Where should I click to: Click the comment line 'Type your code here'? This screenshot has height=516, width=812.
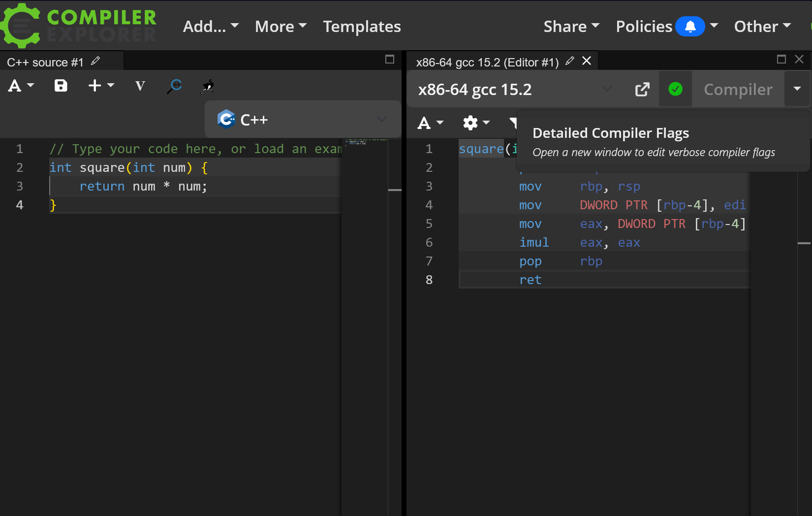click(195, 149)
